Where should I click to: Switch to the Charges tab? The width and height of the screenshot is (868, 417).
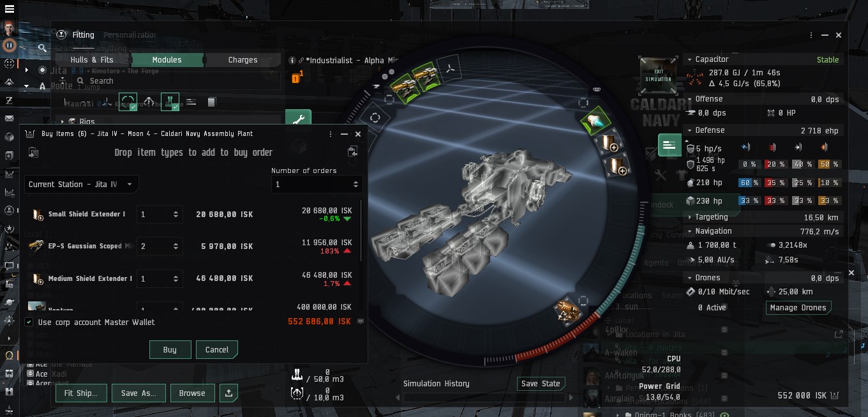(243, 60)
